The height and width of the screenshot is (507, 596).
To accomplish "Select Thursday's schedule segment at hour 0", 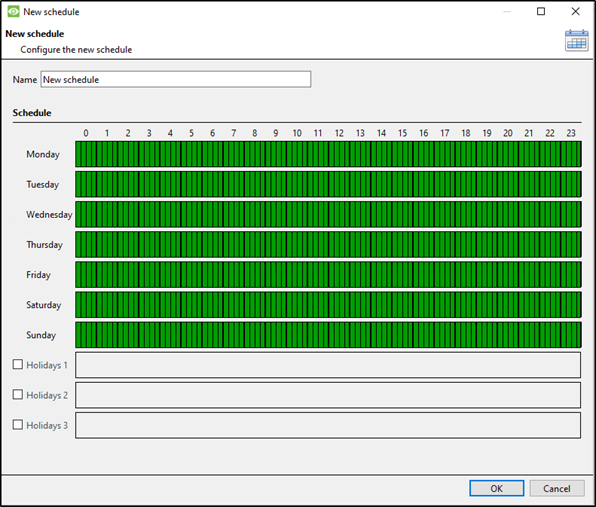I will coord(86,244).
